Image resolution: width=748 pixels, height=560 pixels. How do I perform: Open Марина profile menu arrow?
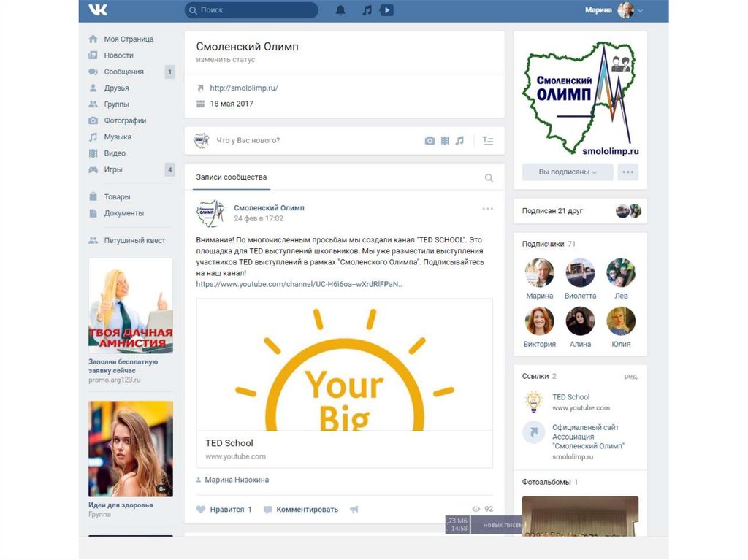tap(641, 11)
